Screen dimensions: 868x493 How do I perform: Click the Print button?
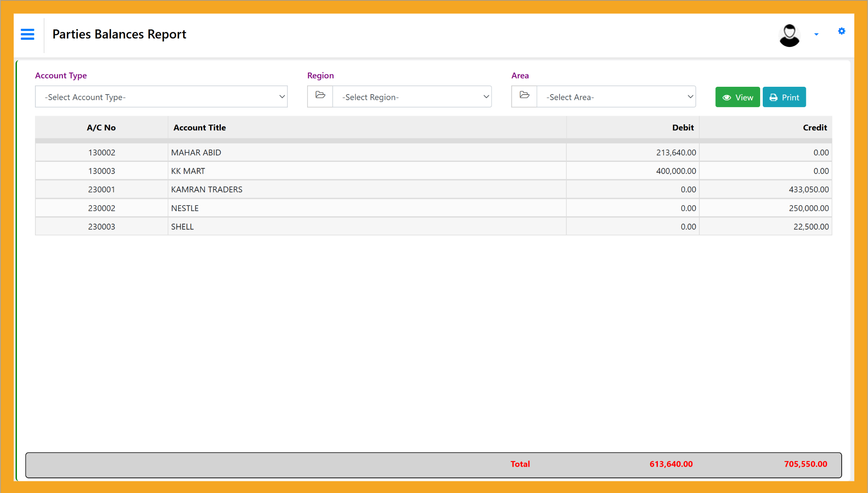pos(784,97)
